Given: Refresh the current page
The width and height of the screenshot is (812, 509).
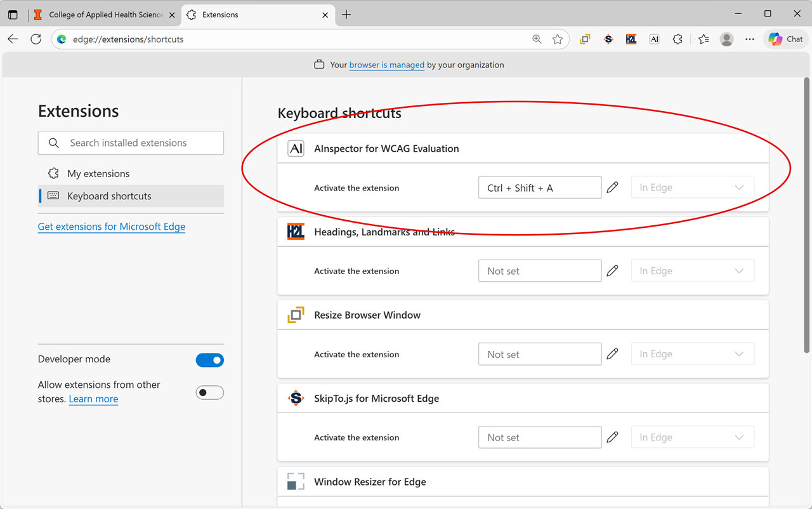Looking at the screenshot, I should point(36,39).
